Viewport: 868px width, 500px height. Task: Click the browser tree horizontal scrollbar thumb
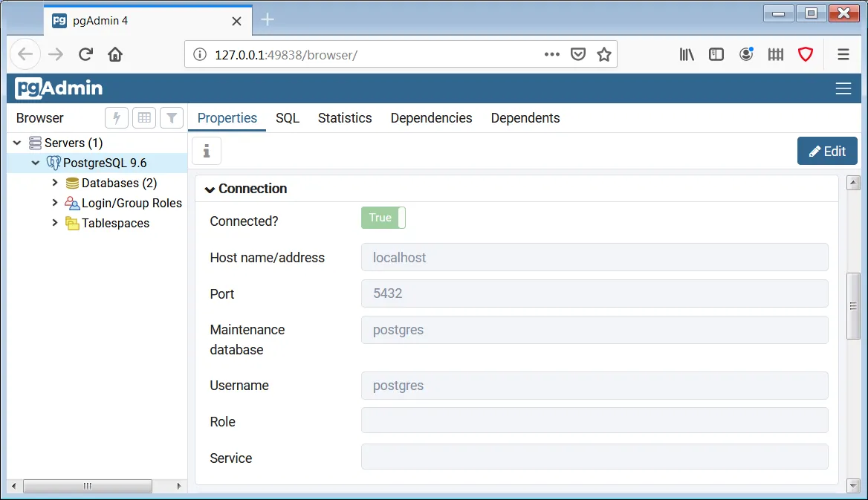[x=88, y=486]
